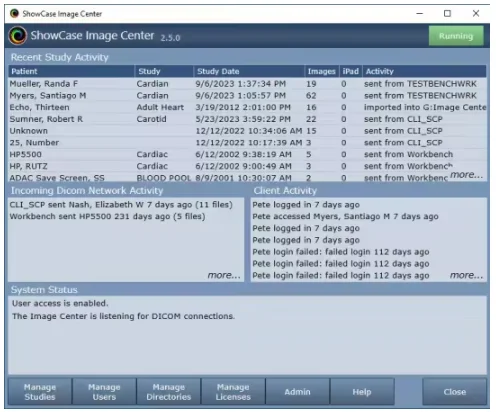
Task: Select patient row 25, Number
Action: [247, 143]
